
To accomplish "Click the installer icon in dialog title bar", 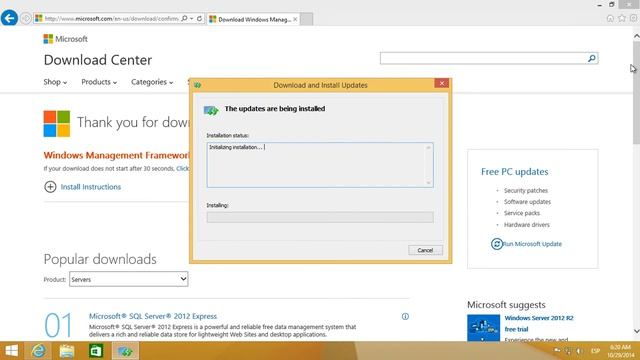I will (x=198, y=85).
